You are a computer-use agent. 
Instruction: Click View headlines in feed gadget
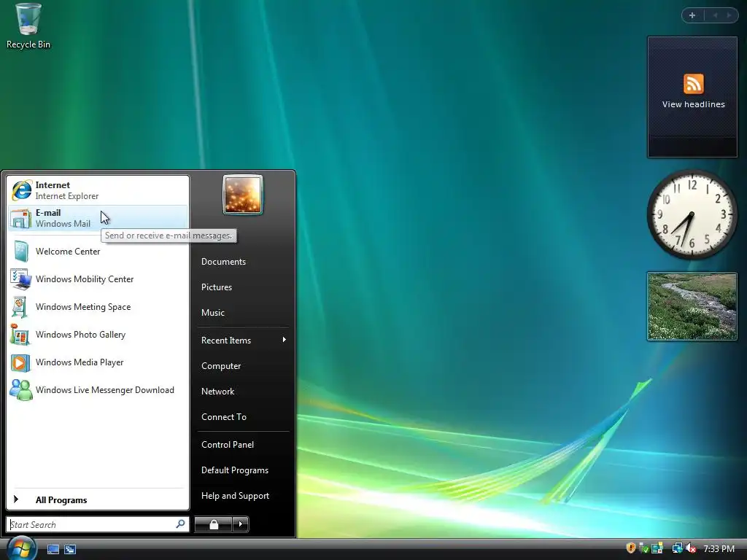[693, 104]
